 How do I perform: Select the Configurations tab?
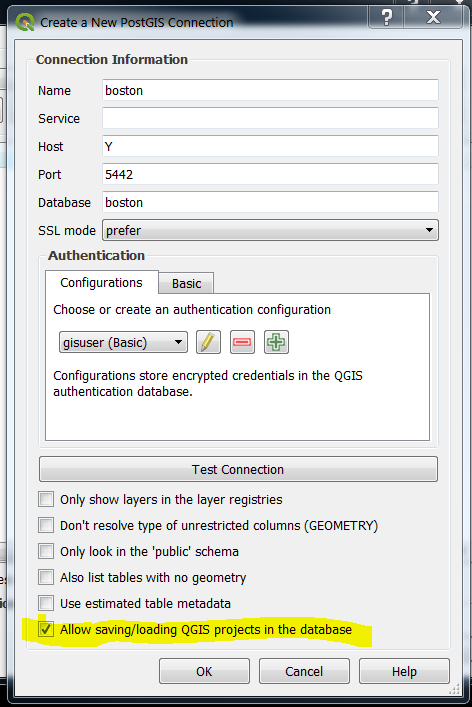[101, 283]
